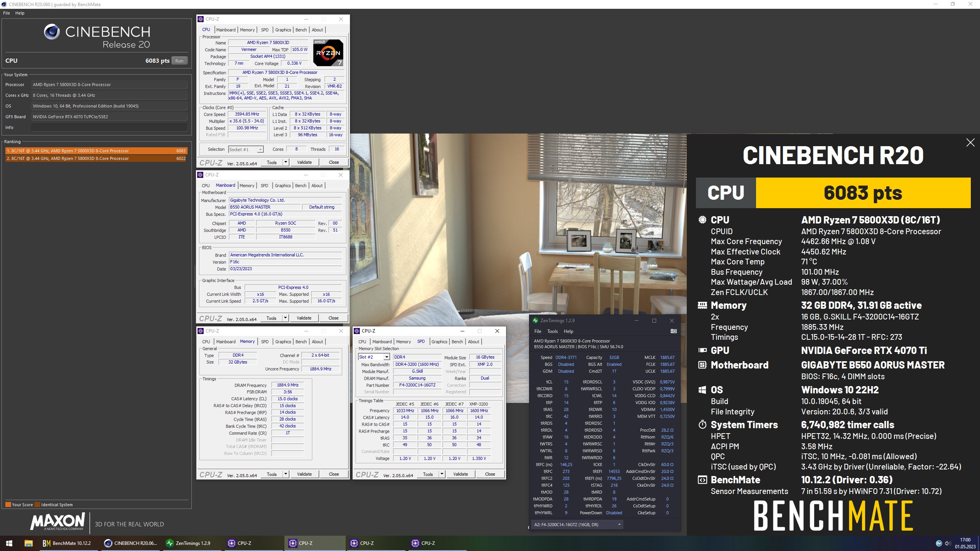Click the CPU Name field AMD Ryzen 7 5800X3D
980x551 pixels.
click(268, 42)
